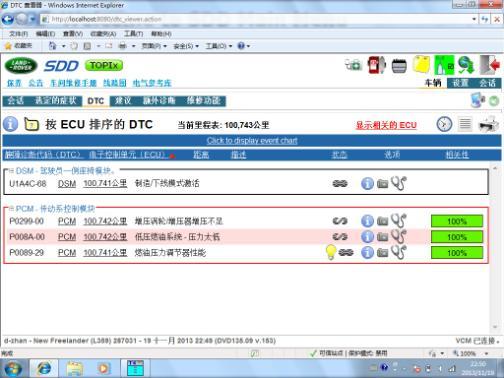Click stethoscope icon for P008A-00 row
The width and height of the screenshot is (504, 378).
(399, 237)
